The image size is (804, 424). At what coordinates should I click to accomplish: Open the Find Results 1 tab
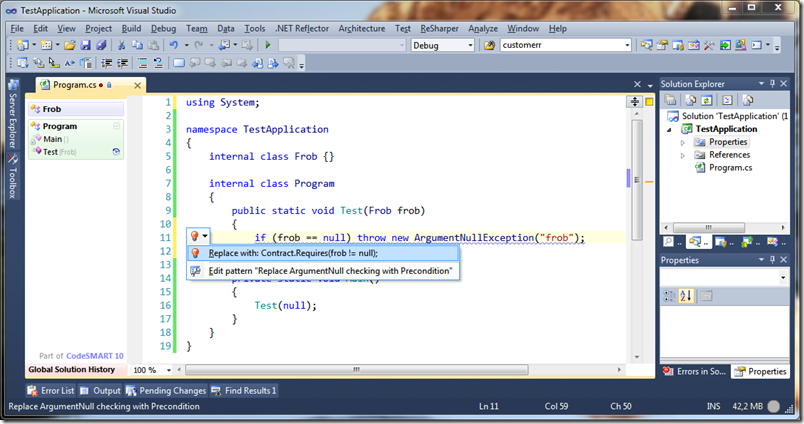point(244,391)
